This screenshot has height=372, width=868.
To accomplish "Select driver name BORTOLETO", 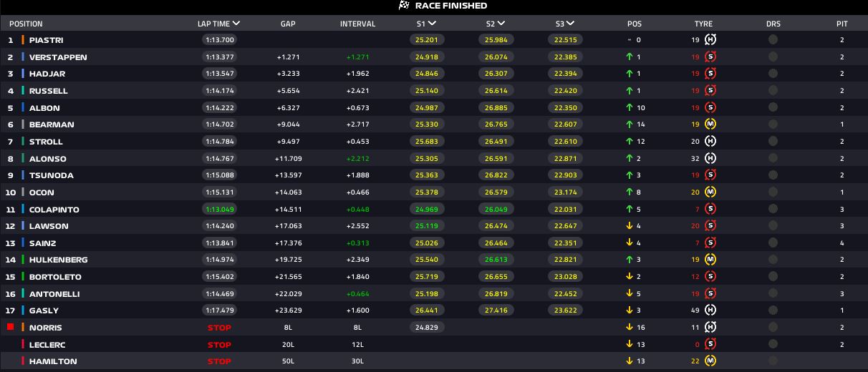I will 55,277.
